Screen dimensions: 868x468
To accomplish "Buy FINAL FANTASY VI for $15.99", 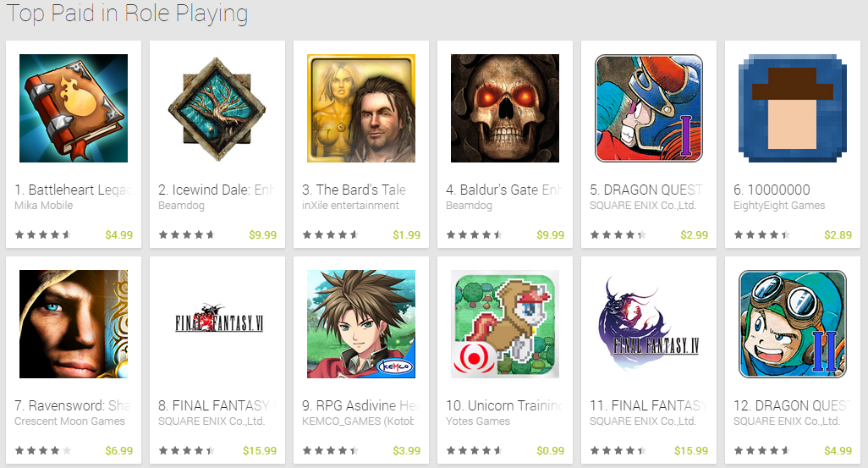I will [x=260, y=451].
